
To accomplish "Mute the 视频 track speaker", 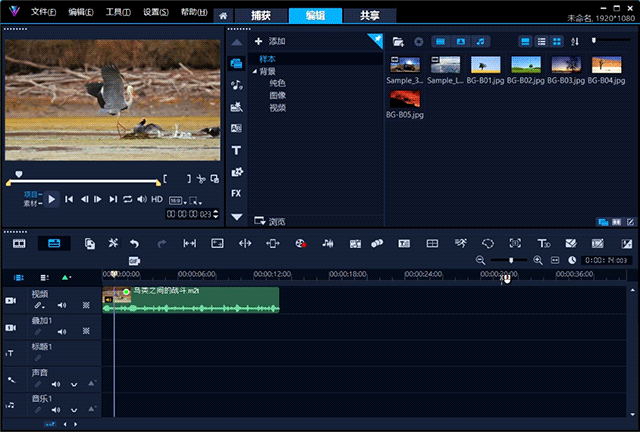I will click(x=62, y=305).
